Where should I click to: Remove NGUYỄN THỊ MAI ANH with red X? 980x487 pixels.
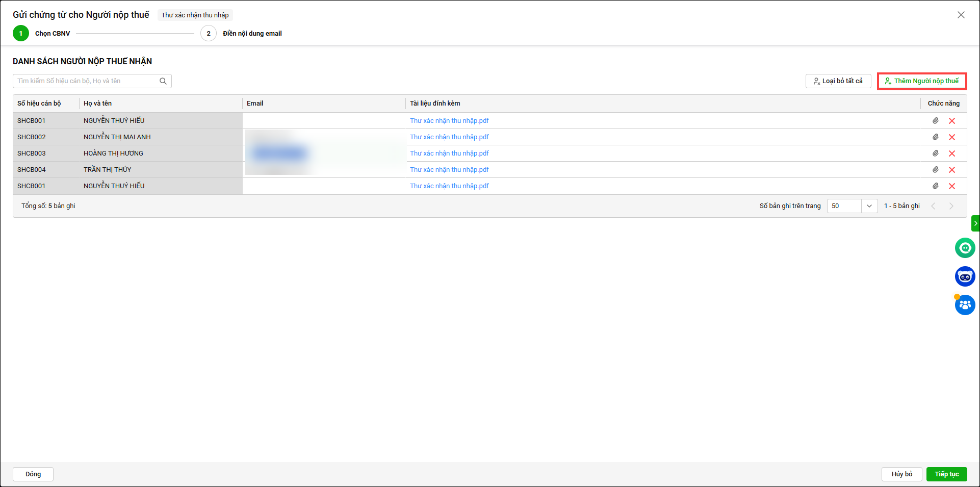click(951, 137)
